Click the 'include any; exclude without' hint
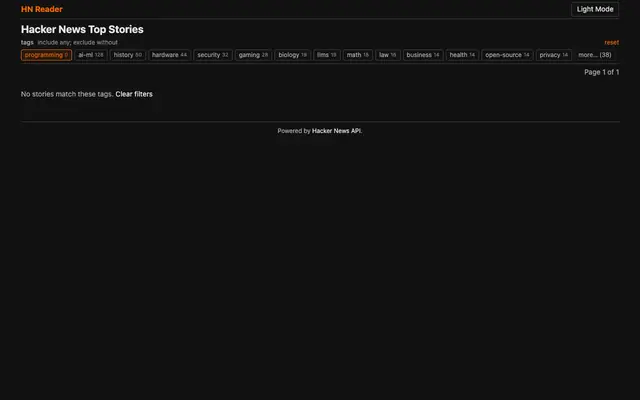Image resolution: width=640 pixels, height=400 pixels. [78, 42]
